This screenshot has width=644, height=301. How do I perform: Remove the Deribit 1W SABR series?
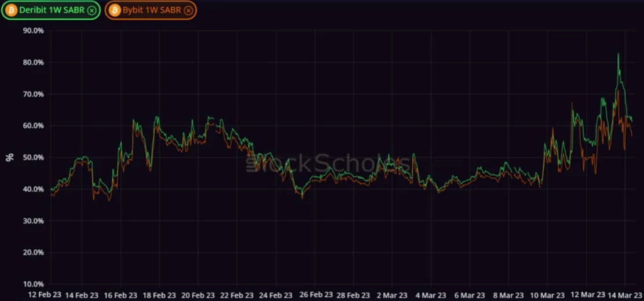pos(92,10)
